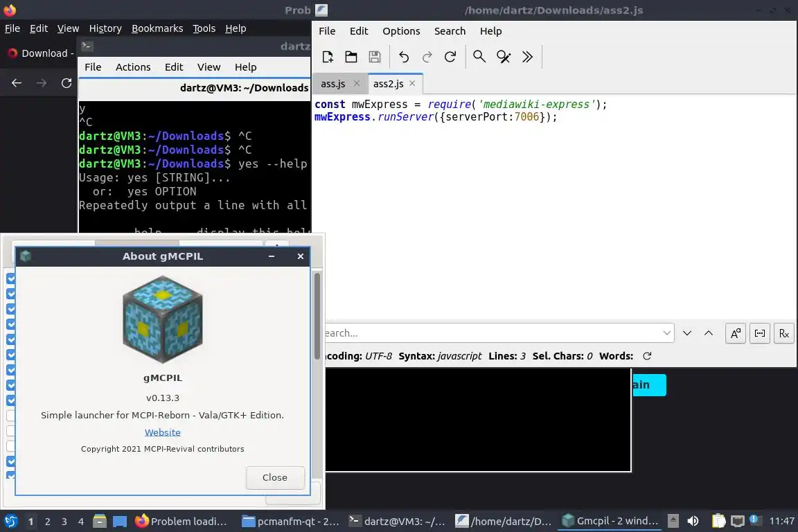Expand the search history dropdown in editor
This screenshot has height=532, width=798.
pos(666,333)
